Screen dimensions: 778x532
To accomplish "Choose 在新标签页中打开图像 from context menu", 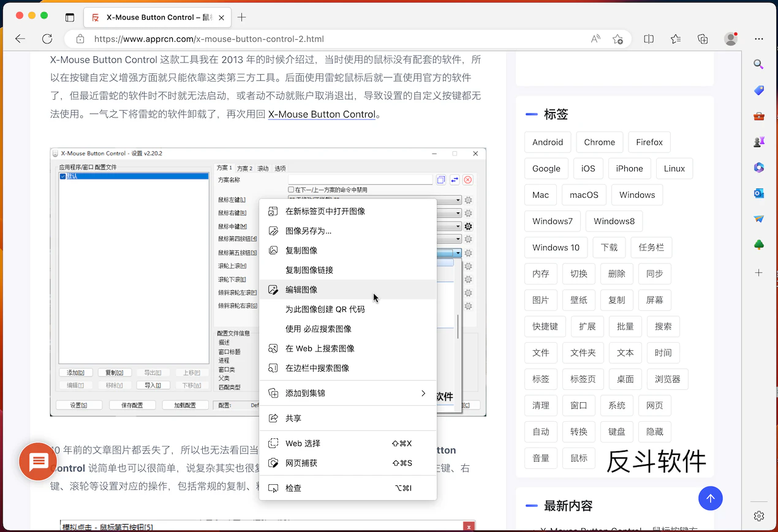I will (x=348, y=211).
